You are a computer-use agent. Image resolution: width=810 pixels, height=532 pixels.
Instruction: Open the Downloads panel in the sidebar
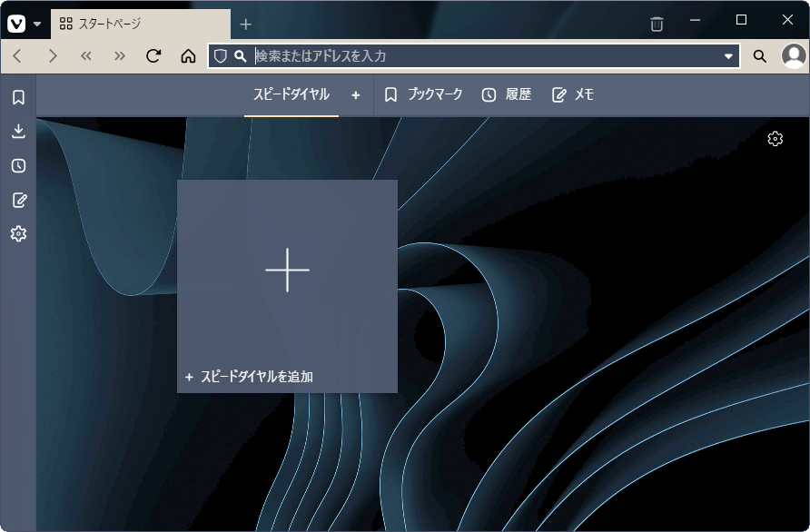click(18, 132)
